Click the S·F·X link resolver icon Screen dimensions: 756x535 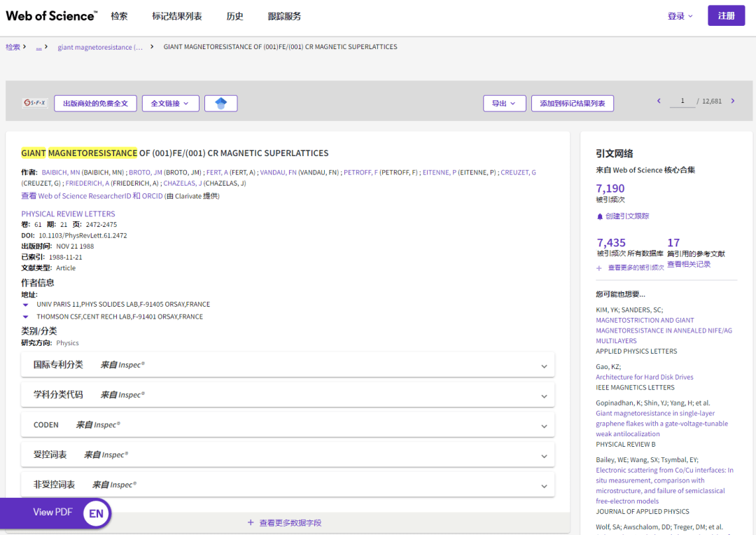click(35, 104)
